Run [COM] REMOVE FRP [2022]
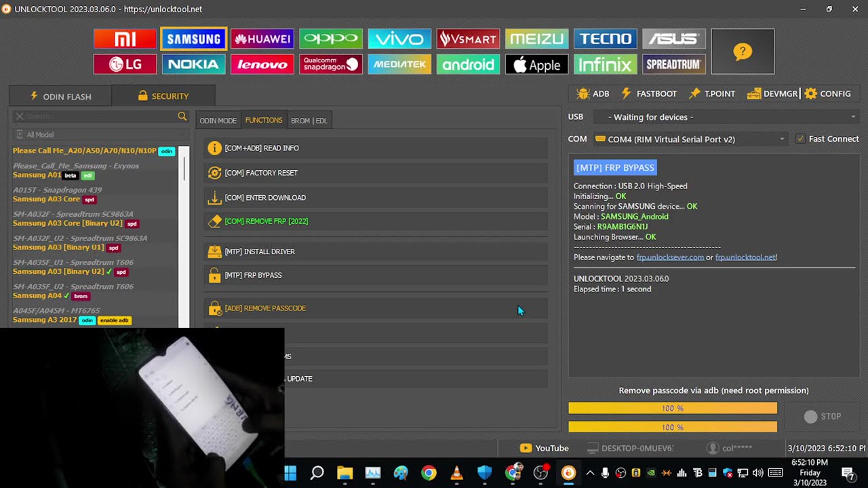Image resolution: width=868 pixels, height=488 pixels. (376, 221)
